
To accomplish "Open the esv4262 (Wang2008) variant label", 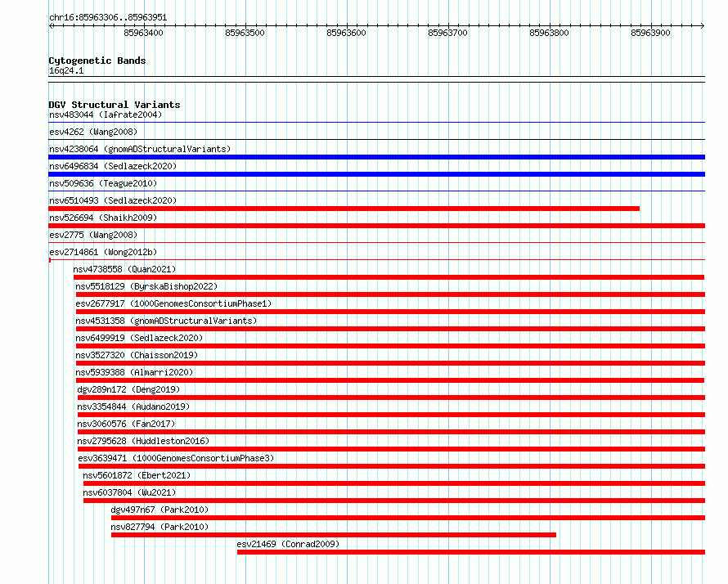I will pyautogui.click(x=93, y=132).
